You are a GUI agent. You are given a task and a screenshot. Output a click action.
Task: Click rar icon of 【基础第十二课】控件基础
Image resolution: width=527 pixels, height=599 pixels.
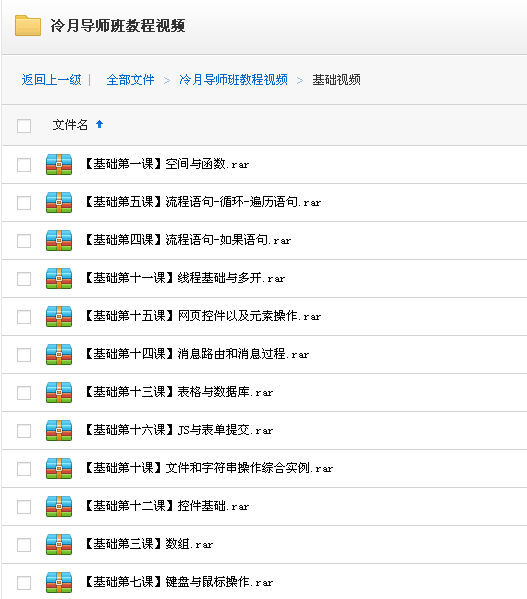[x=59, y=507]
